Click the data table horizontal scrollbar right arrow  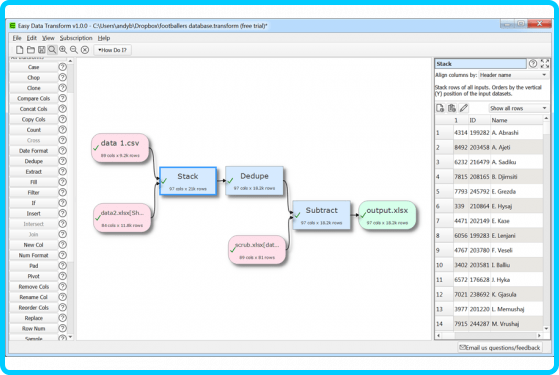pos(539,335)
